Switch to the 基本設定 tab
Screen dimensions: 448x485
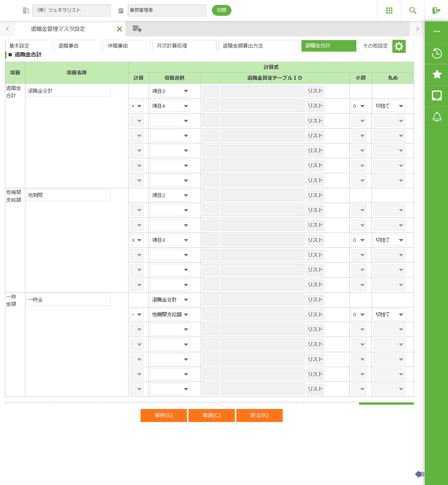pyautogui.click(x=28, y=46)
